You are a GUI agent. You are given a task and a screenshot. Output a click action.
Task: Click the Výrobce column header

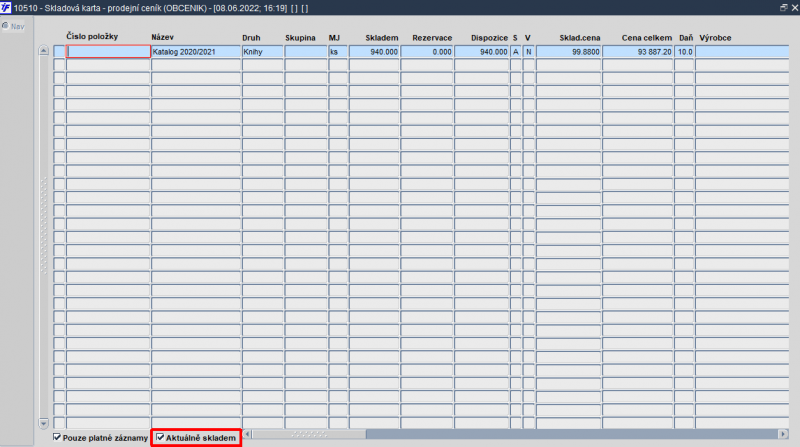715,38
